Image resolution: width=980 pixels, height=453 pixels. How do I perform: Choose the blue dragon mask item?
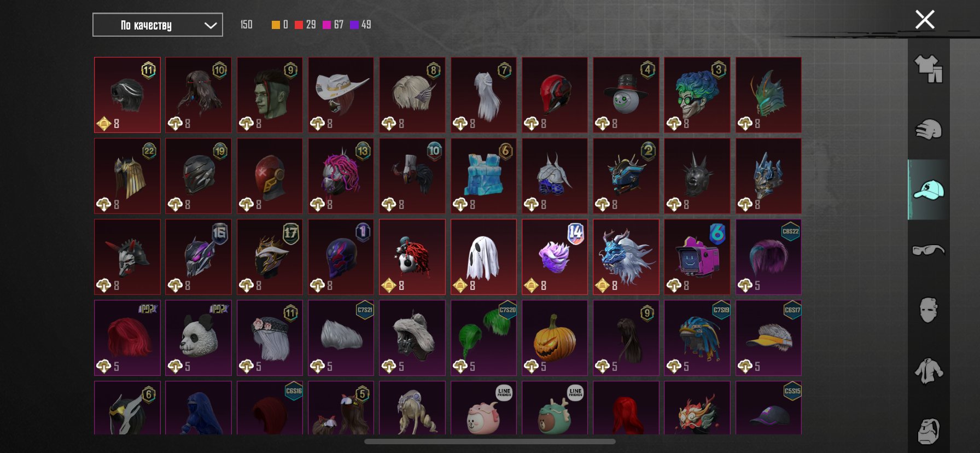626,257
